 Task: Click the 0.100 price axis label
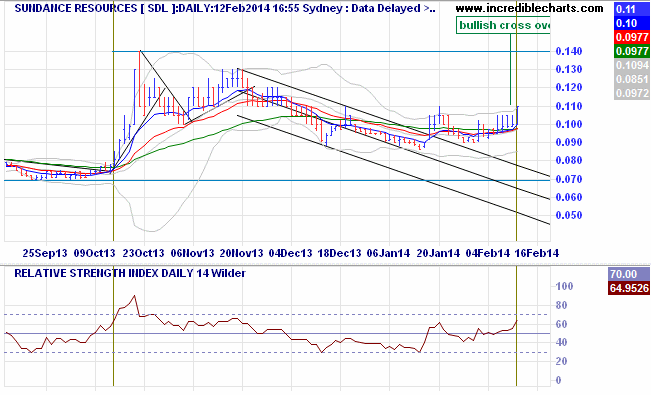click(x=569, y=124)
